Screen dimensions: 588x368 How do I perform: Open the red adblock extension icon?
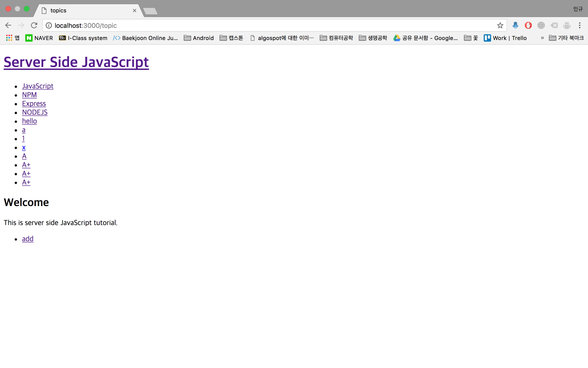(528, 25)
